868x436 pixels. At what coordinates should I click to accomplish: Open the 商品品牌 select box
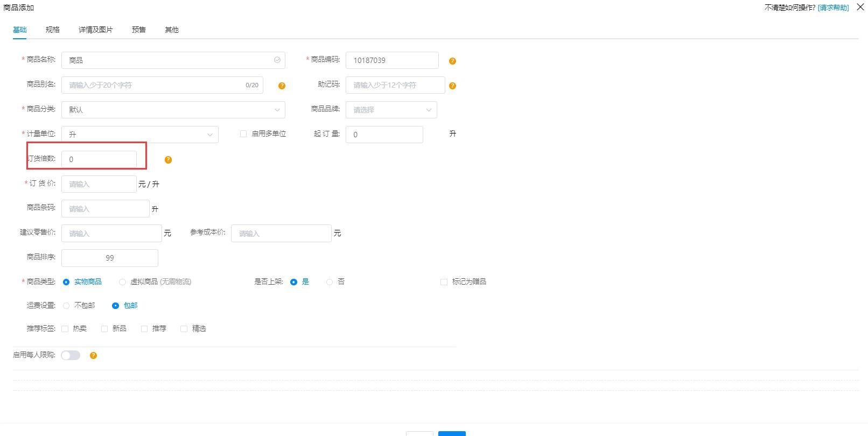391,110
